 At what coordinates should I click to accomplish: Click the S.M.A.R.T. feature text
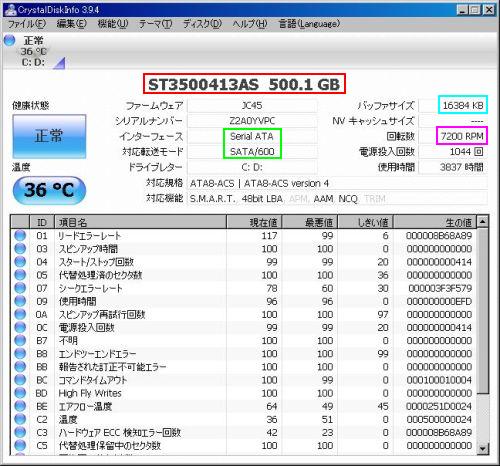point(213,199)
